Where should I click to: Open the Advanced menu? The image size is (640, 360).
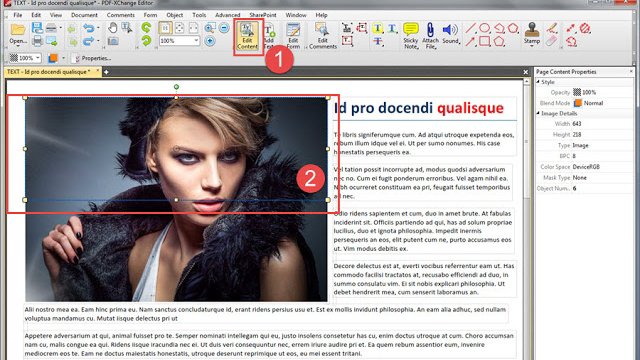227,15
